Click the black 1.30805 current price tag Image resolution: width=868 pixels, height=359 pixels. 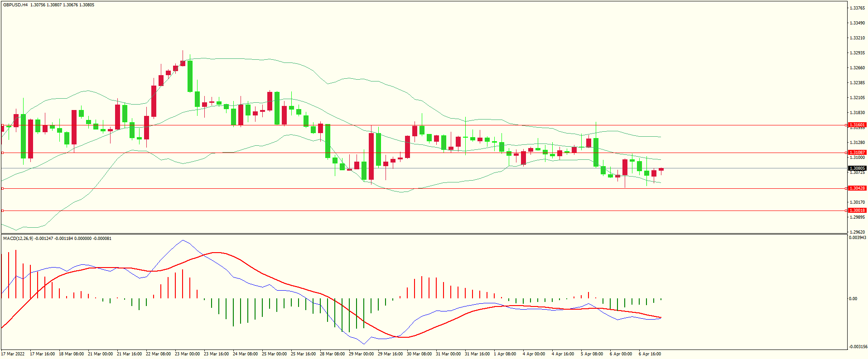point(857,168)
